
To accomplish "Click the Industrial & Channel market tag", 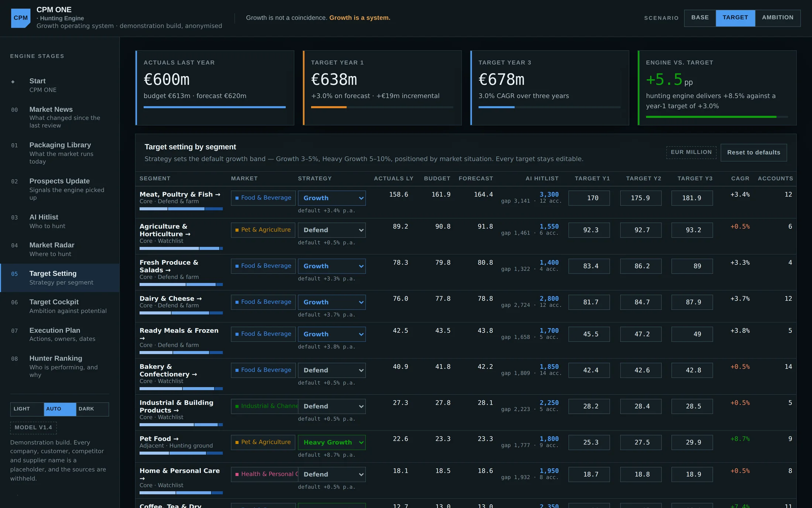I will click(x=264, y=406).
